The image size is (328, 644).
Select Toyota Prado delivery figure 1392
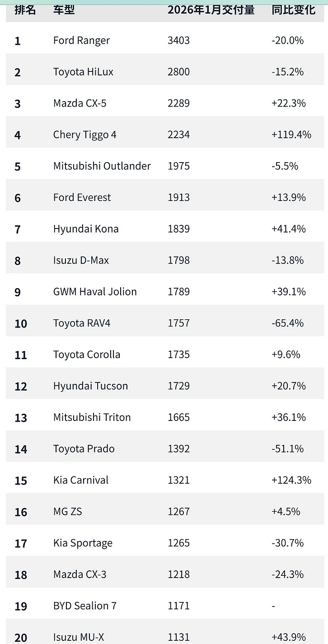point(179,448)
